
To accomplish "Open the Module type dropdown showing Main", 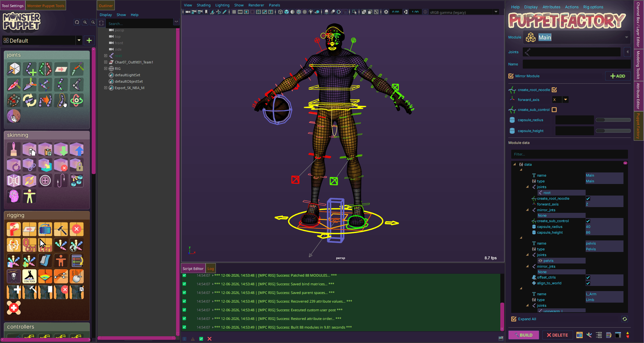I will tap(577, 38).
